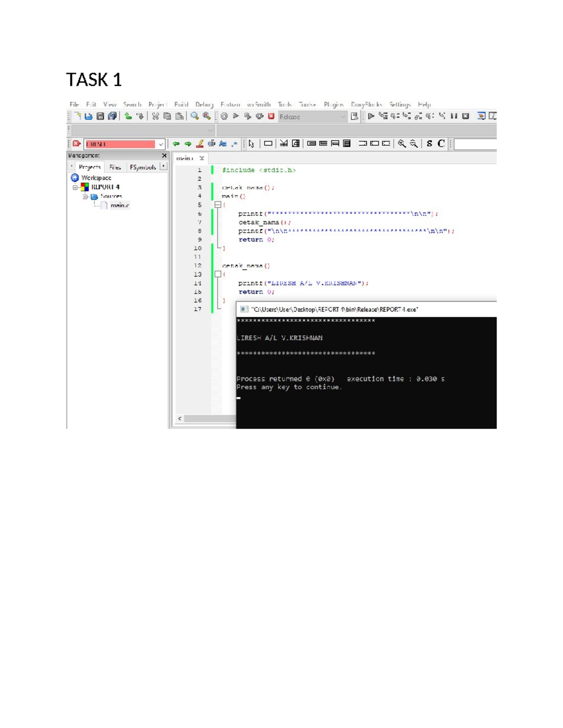The height and width of the screenshot is (728, 563).
Task: Click the Save all files icon
Action: (x=112, y=116)
